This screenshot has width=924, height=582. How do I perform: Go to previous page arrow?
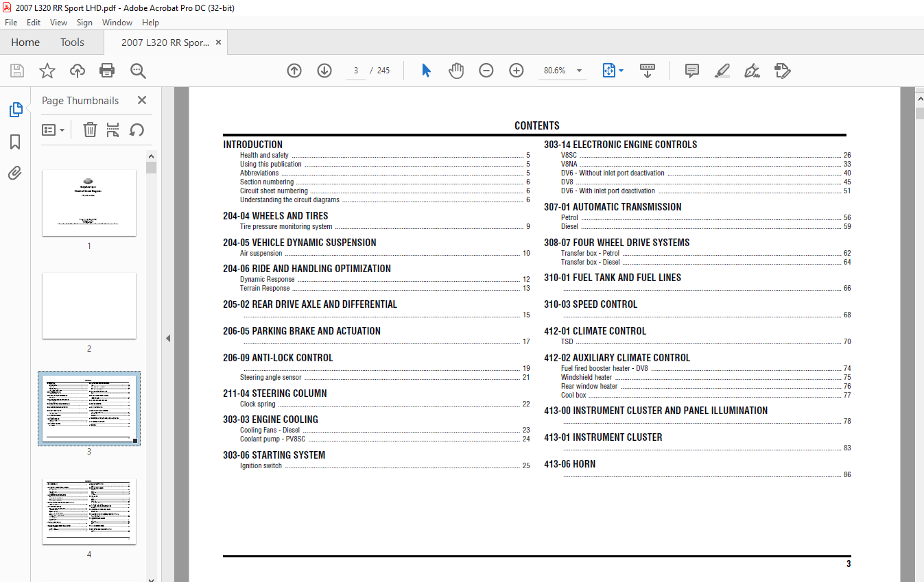click(294, 71)
